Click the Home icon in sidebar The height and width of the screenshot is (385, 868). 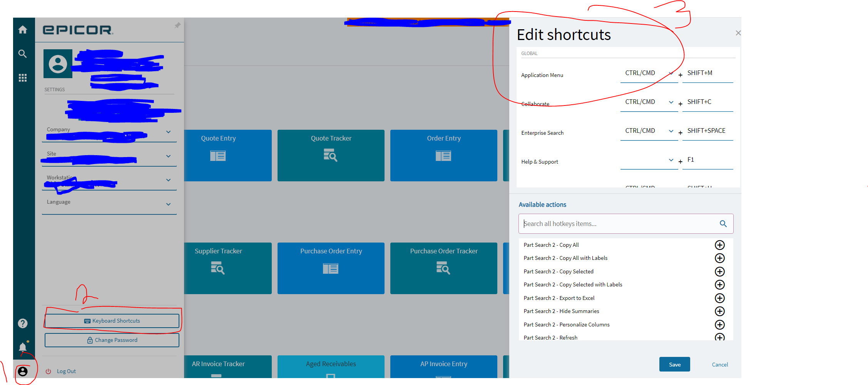pyautogui.click(x=23, y=30)
